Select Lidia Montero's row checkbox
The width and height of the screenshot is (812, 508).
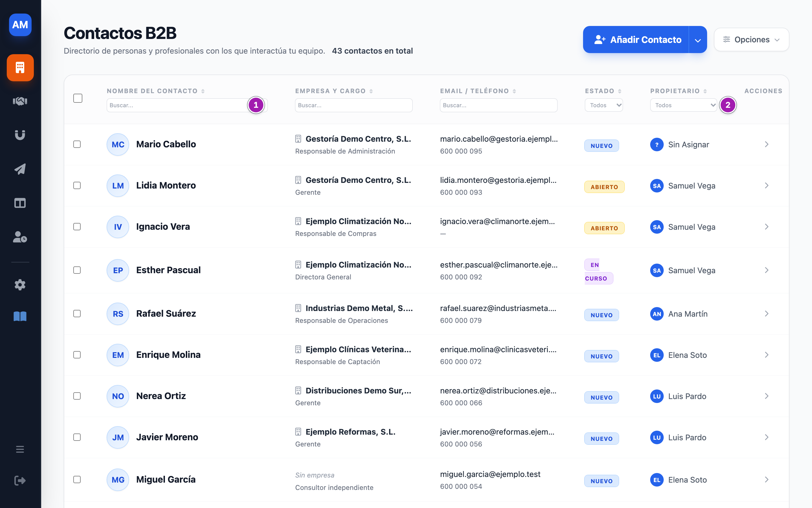pos(77,185)
